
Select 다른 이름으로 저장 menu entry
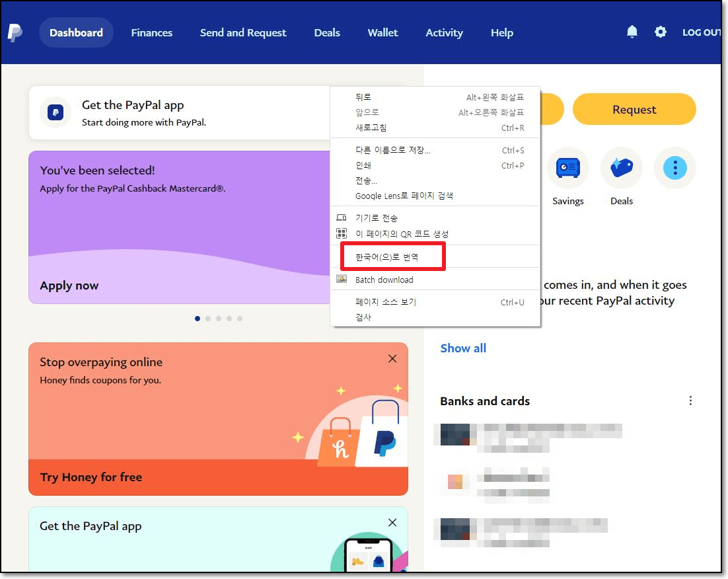(x=435, y=150)
